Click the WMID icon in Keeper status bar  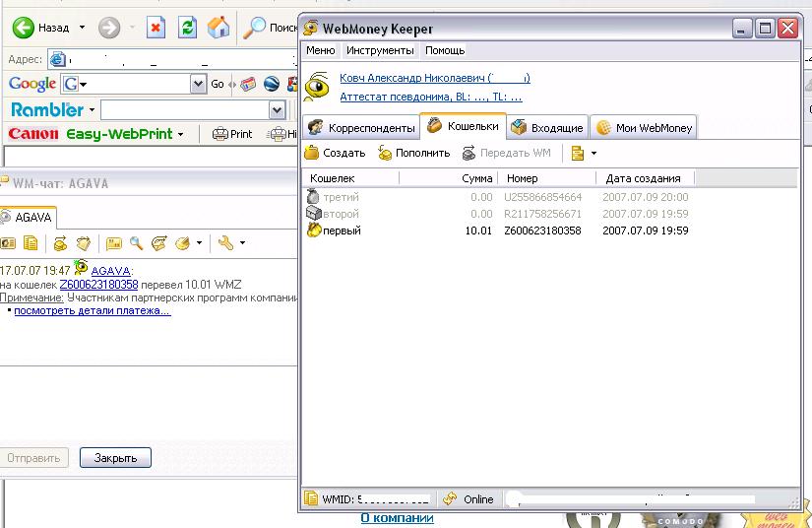311,499
